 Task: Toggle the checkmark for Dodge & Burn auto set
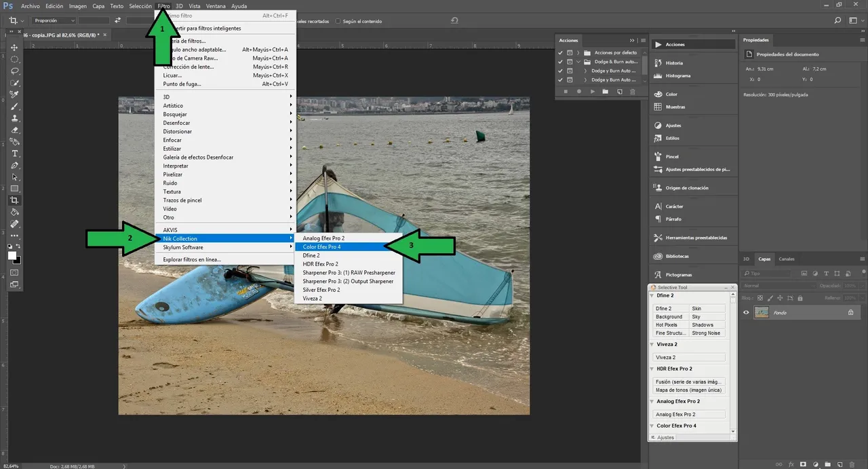tap(560, 62)
